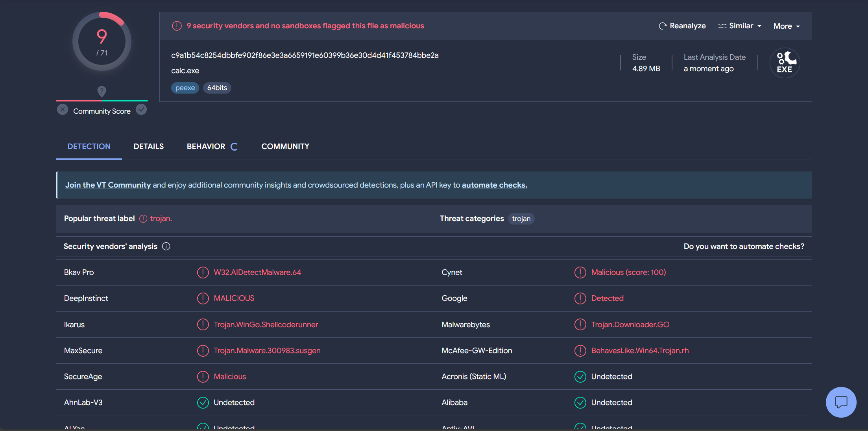Click the Ikarus alert icon
This screenshot has width=868, height=431.
coord(203,324)
